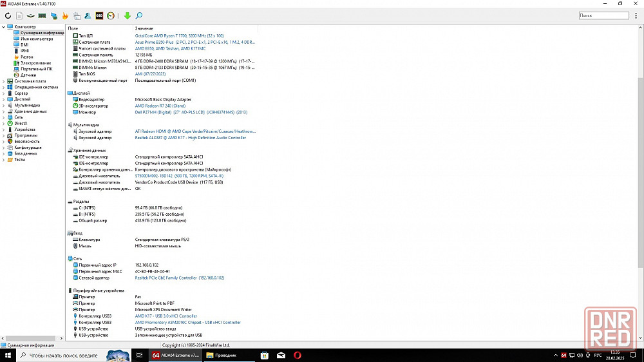Open the Разгон tree item
The image size is (644, 362).
(26, 57)
